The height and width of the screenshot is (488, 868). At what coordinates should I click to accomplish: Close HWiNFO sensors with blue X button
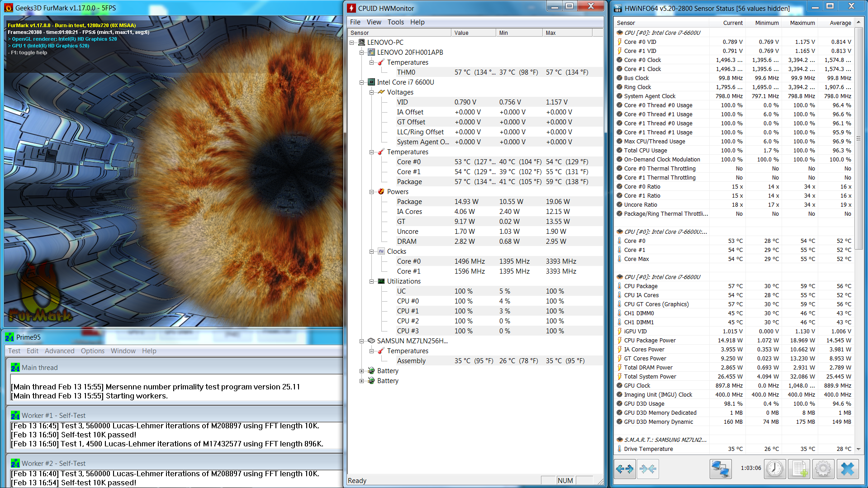848,469
